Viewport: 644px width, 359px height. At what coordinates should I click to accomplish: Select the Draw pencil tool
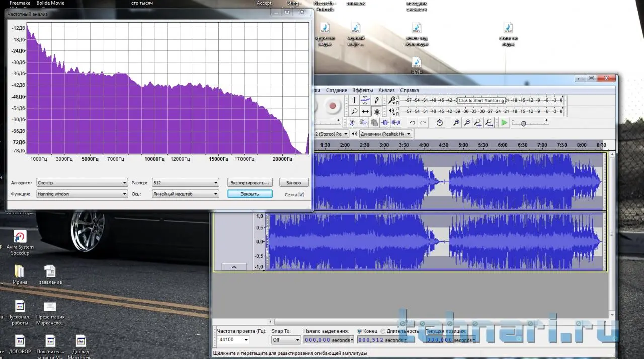[x=376, y=100]
